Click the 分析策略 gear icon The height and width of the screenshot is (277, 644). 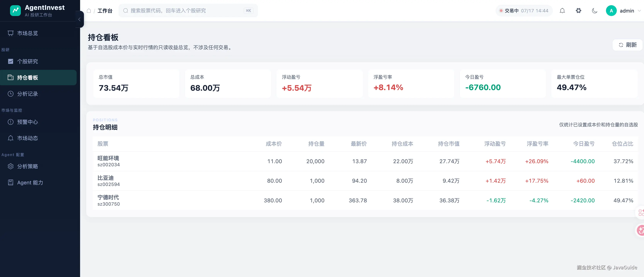tap(10, 166)
